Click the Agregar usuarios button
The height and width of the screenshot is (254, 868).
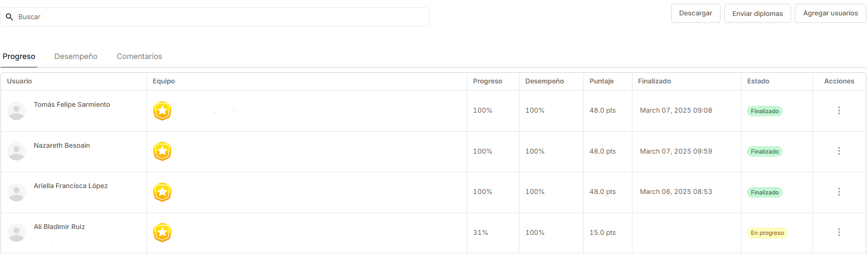(x=830, y=13)
